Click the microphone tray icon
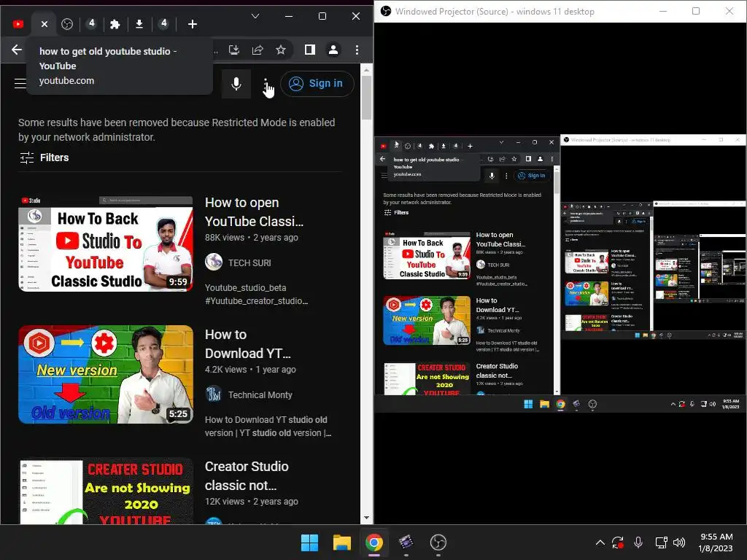The height and width of the screenshot is (560, 747). (638, 542)
